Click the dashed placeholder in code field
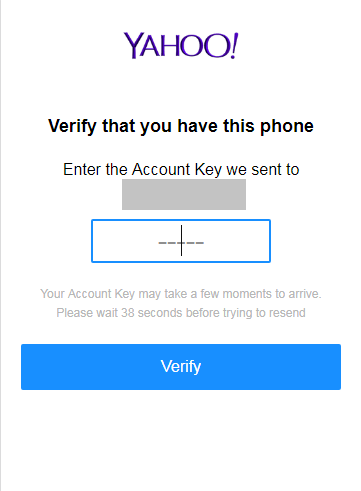This screenshot has width=361, height=491. (181, 243)
